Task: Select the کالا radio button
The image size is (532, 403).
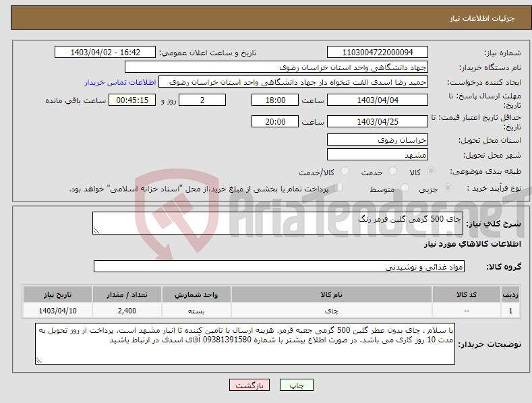Action: coord(431,171)
